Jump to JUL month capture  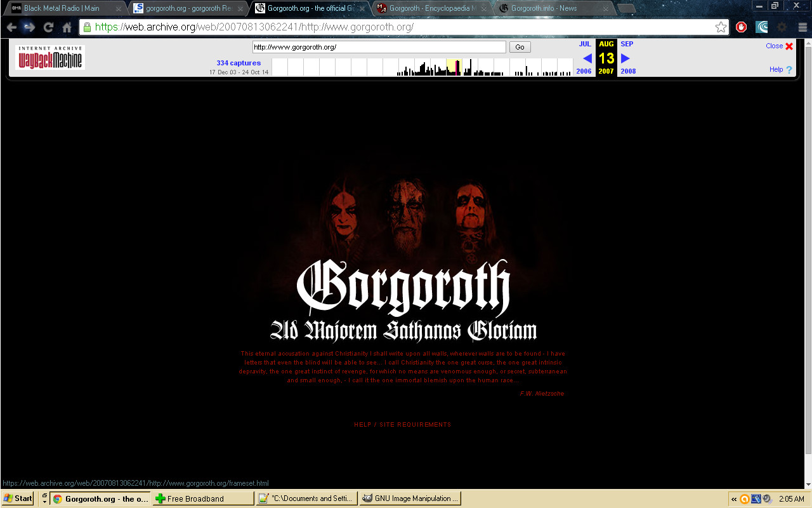pos(585,44)
